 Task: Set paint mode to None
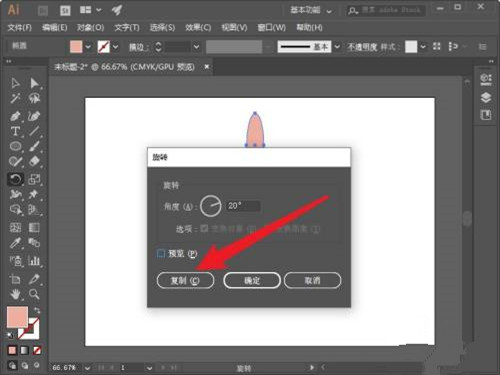37,350
